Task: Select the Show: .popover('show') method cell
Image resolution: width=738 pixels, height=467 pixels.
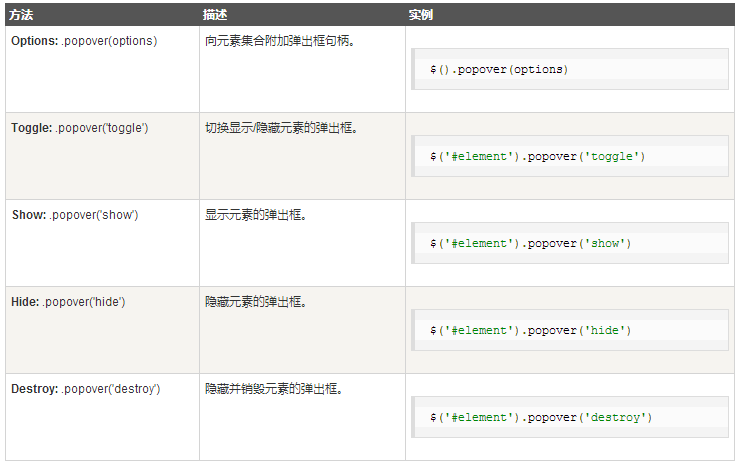Action: [x=102, y=243]
